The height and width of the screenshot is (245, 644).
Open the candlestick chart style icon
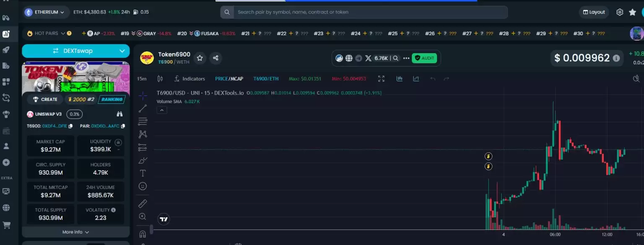[x=160, y=79]
